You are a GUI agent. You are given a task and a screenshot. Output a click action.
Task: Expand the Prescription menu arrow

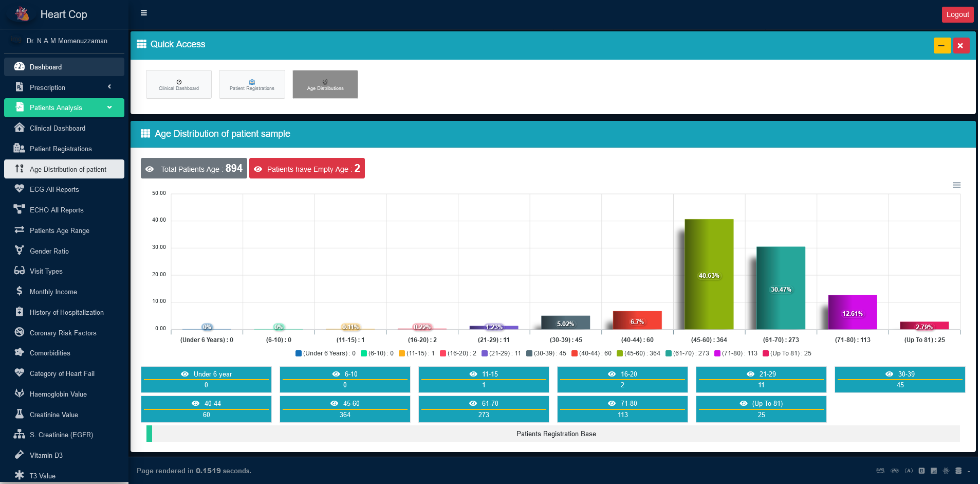pyautogui.click(x=109, y=87)
